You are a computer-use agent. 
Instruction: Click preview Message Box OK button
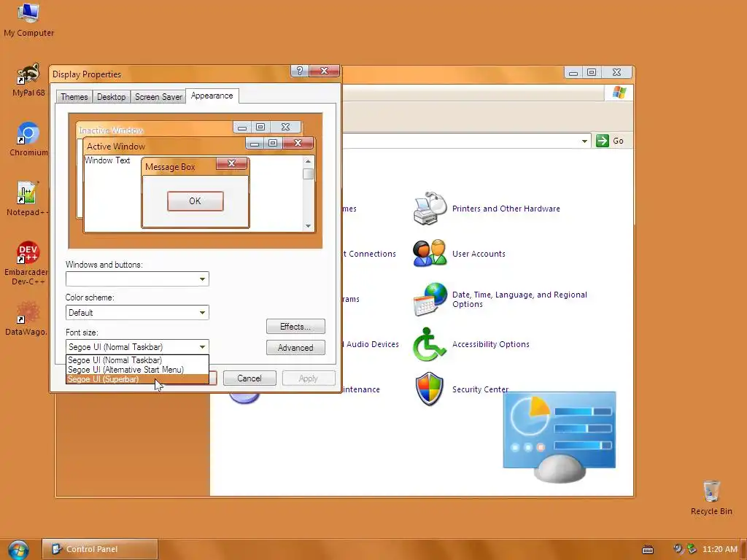[x=196, y=201]
